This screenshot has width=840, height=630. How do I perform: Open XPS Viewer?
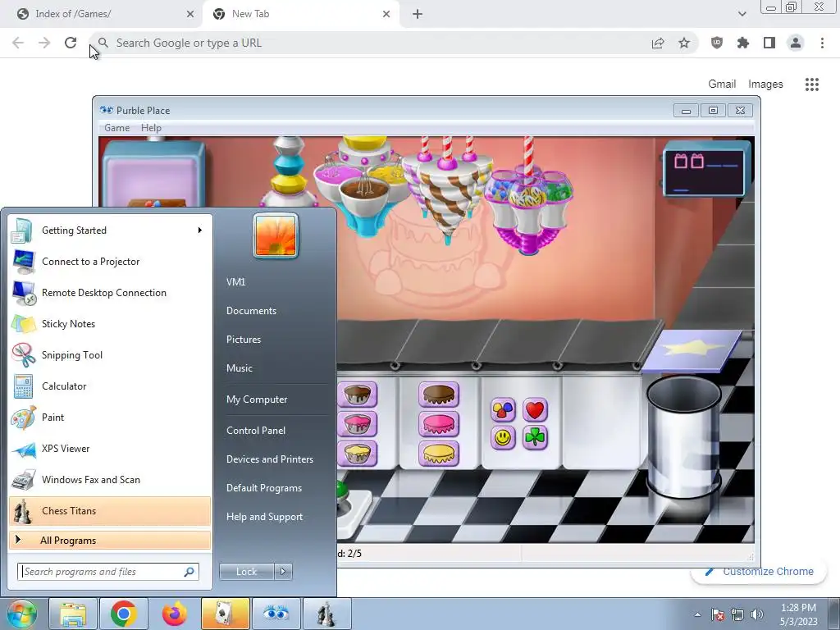coord(110,449)
